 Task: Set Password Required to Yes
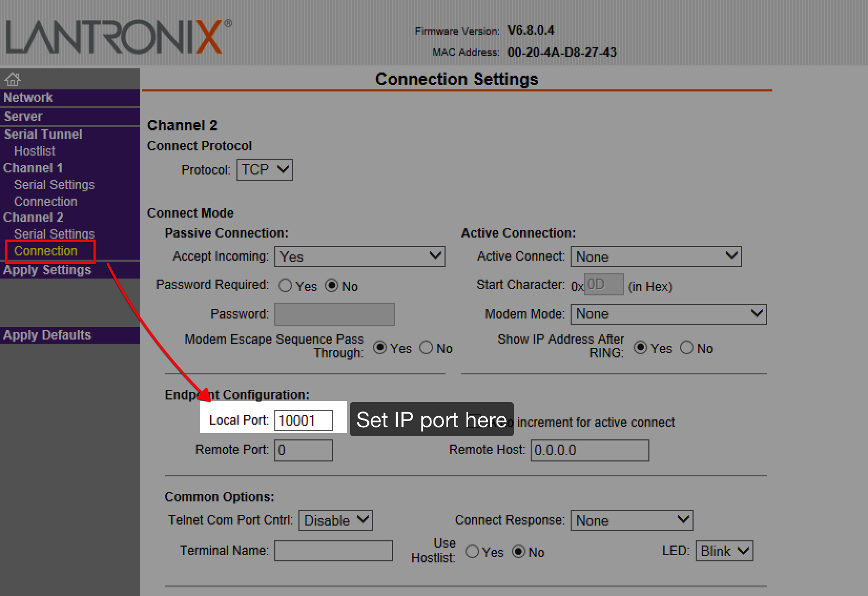click(x=285, y=286)
